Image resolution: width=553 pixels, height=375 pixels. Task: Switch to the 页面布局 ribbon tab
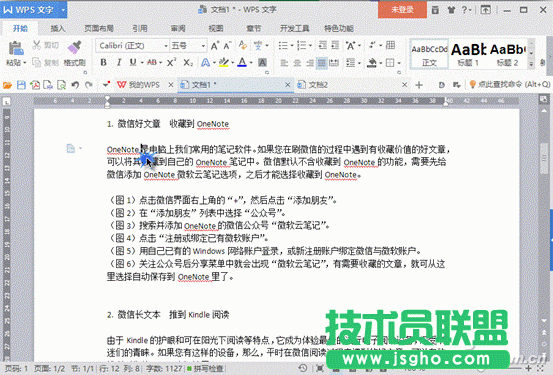99,28
